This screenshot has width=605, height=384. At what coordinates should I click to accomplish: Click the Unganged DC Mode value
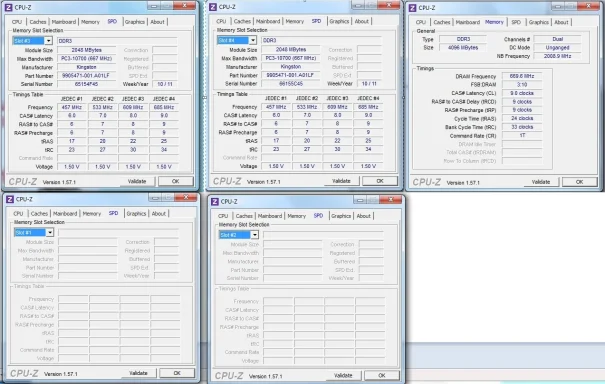tap(558, 48)
